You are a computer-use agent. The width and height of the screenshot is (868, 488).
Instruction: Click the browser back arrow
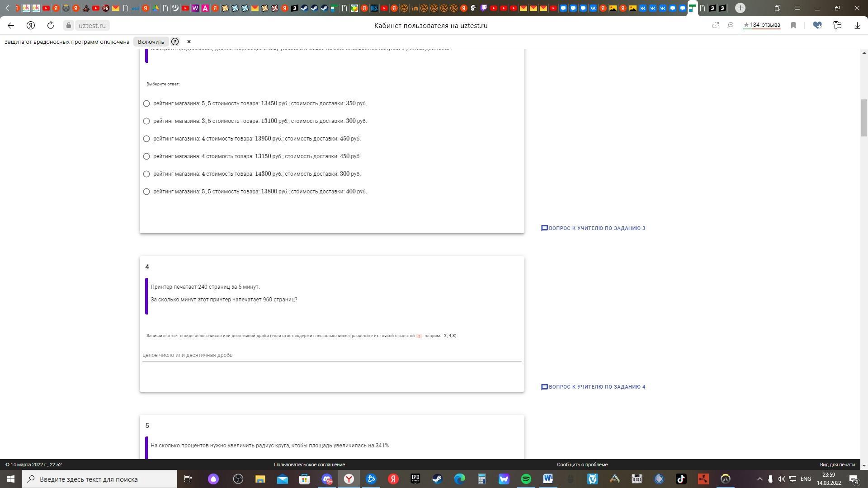click(11, 25)
